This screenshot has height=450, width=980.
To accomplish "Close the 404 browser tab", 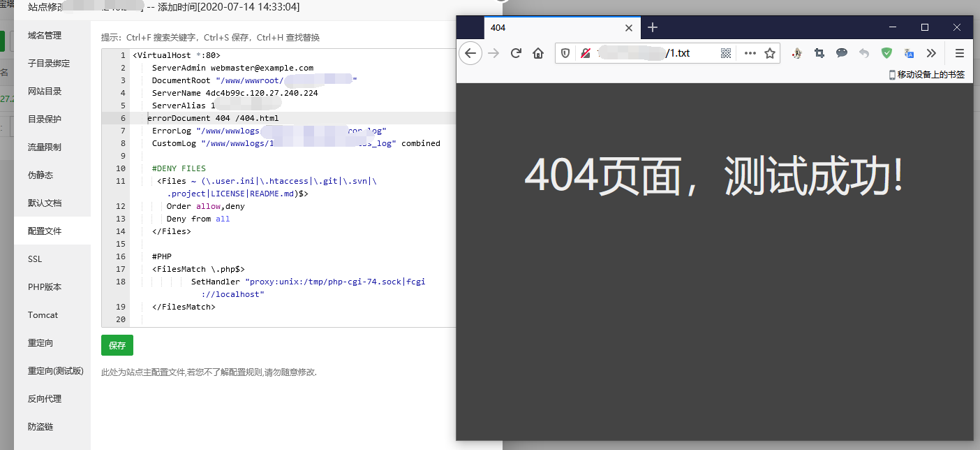I will (629, 28).
